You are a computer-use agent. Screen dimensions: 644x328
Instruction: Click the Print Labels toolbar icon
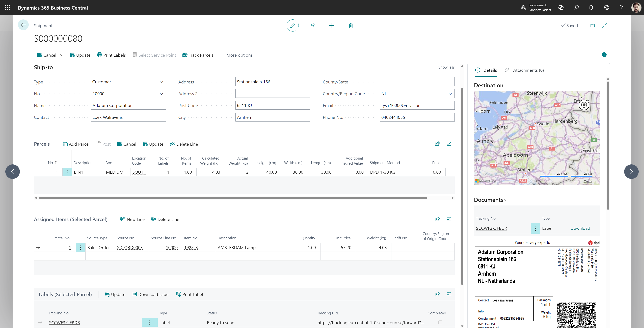(99, 55)
